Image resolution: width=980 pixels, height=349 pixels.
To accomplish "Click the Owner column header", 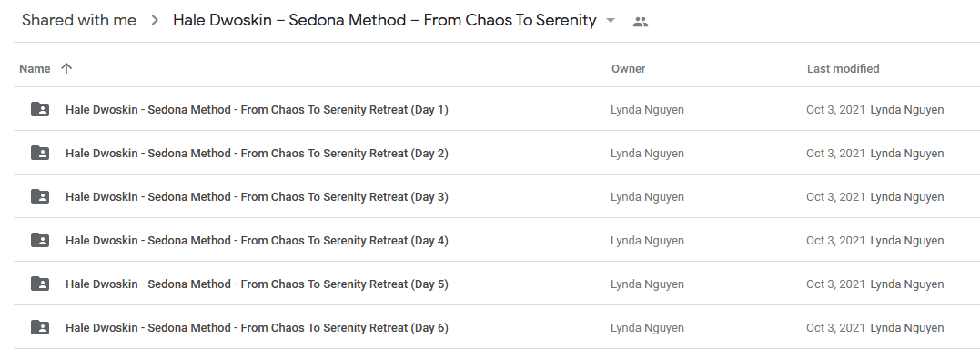I will pos(628,69).
